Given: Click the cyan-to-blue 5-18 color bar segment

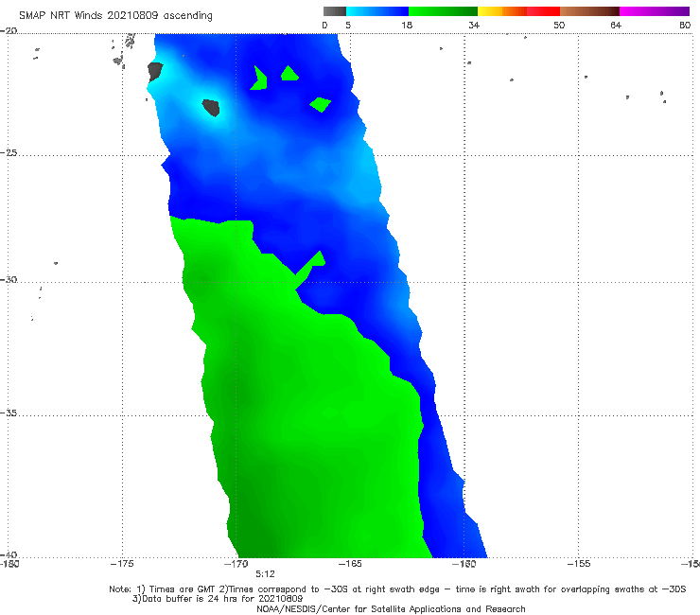Looking at the screenshot, I should (x=376, y=11).
